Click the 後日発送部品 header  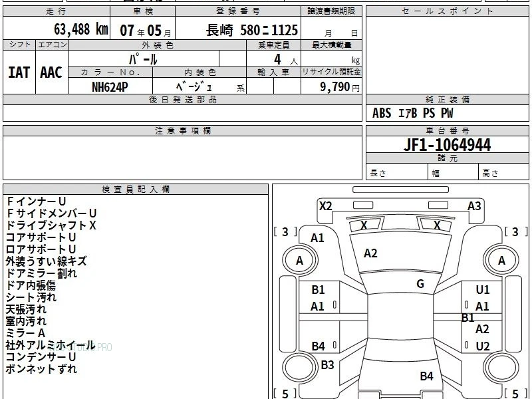[182, 99]
